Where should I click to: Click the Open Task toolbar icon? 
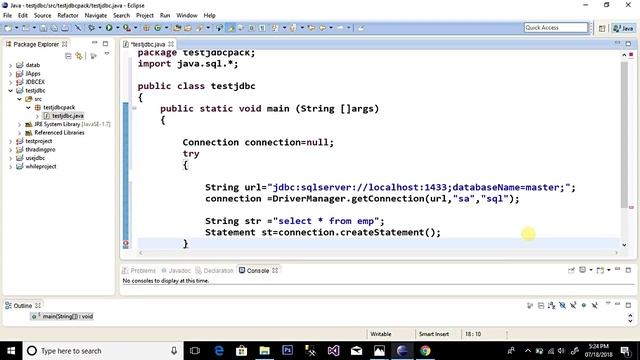pos(188,28)
